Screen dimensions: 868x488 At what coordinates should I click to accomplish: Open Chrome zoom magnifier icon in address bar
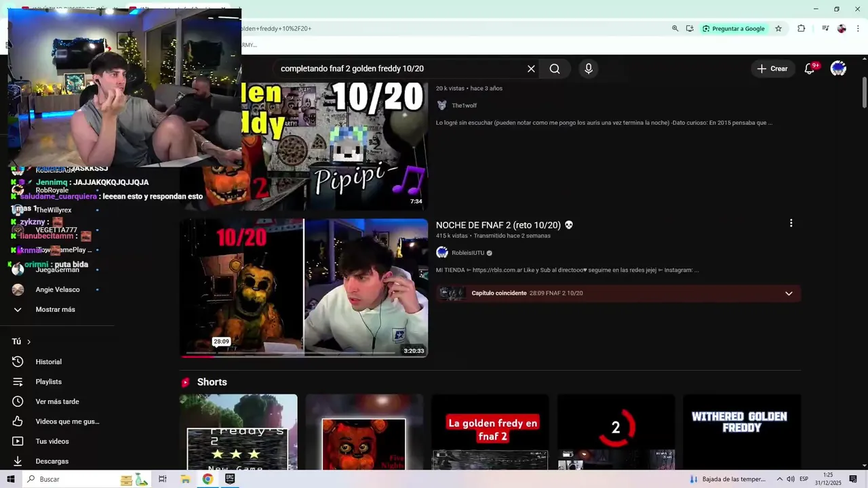pos(675,28)
